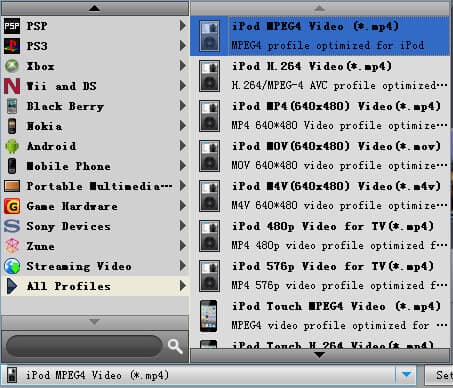453x388 pixels.
Task: Click the green Xbox logo icon
Action: click(12, 66)
